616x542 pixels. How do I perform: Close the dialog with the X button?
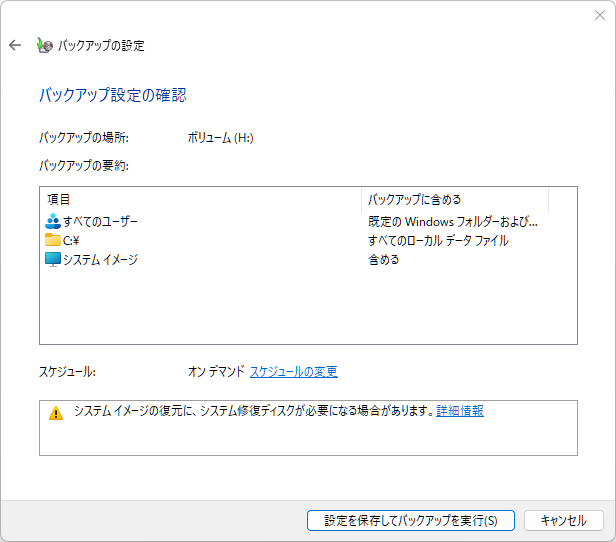[x=600, y=15]
